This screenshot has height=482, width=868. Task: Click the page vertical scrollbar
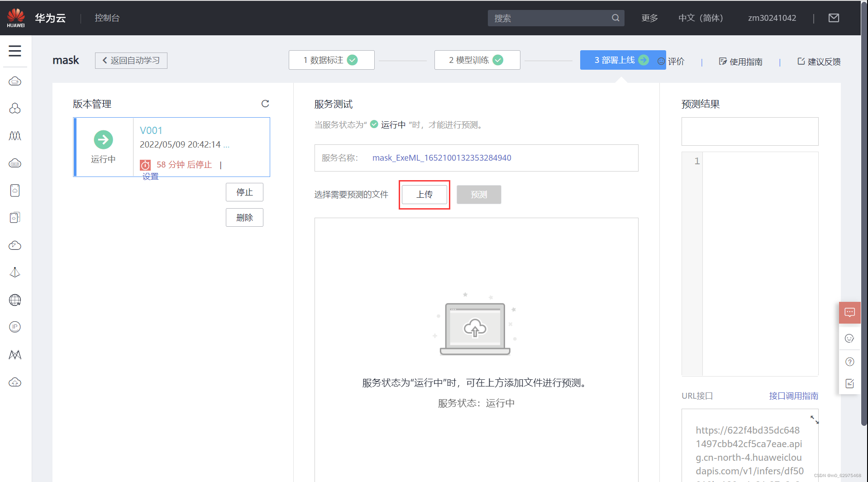pos(864,213)
